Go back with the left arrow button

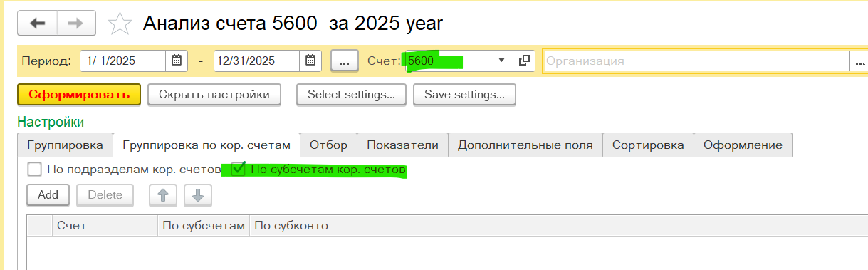tap(38, 24)
